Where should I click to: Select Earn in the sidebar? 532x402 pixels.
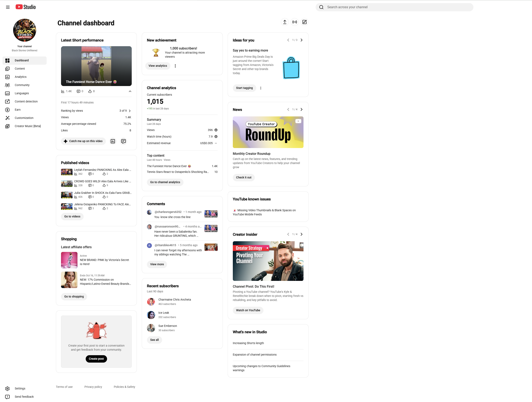24,110
